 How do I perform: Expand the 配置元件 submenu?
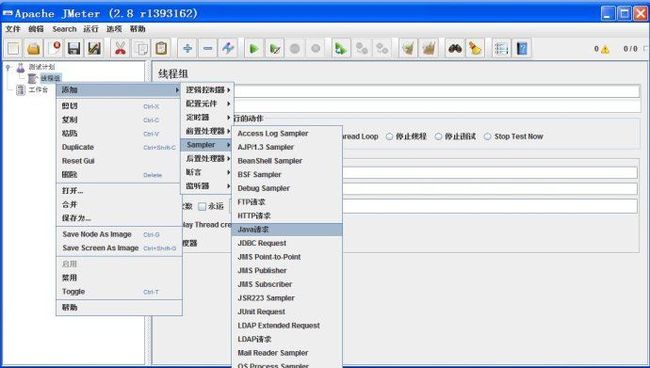pos(207,104)
